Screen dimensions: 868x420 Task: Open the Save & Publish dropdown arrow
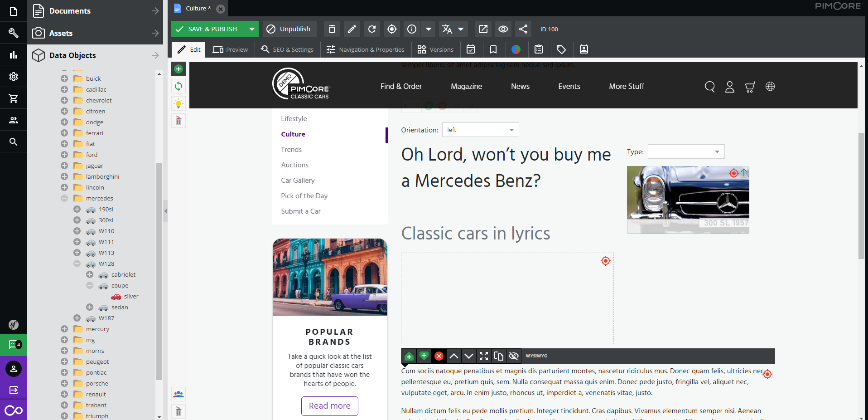251,29
